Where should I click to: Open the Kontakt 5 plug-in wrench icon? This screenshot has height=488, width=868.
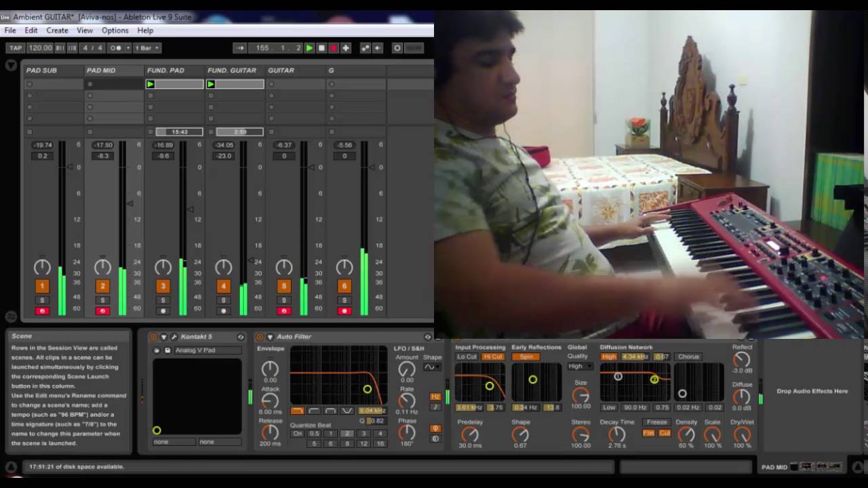[174, 337]
